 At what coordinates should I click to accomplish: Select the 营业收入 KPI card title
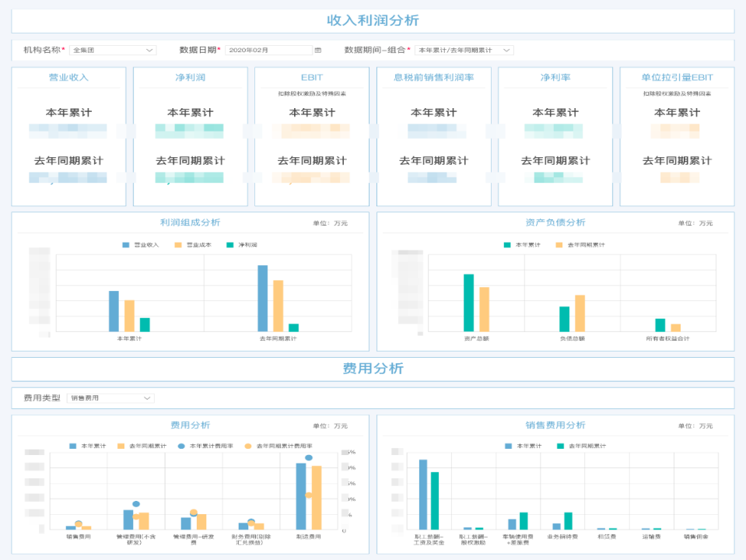[68, 78]
